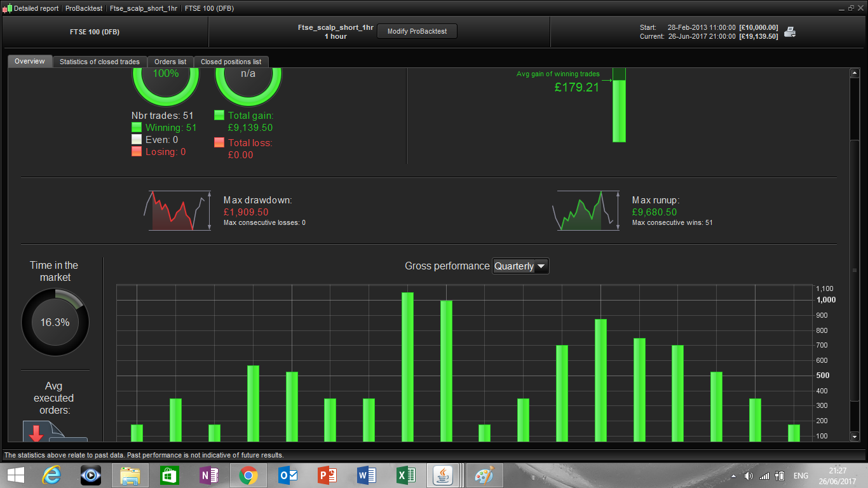Open the taskbar clock and date
The image size is (868, 488).
tap(837, 475)
